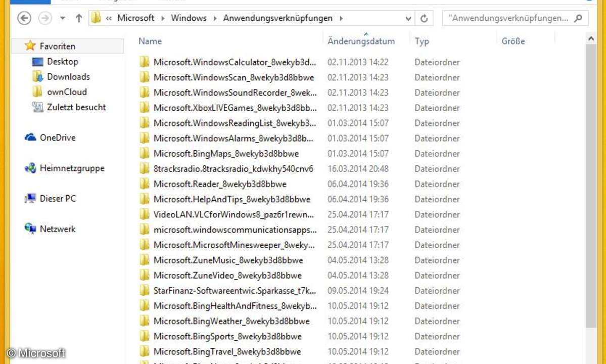The height and width of the screenshot is (364, 606).
Task: Select the Microsoft breadcrumb segment
Action: point(135,18)
